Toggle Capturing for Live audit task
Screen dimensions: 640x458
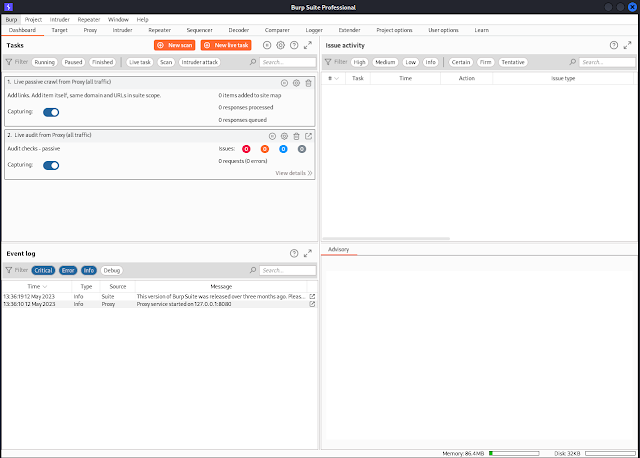tap(51, 165)
